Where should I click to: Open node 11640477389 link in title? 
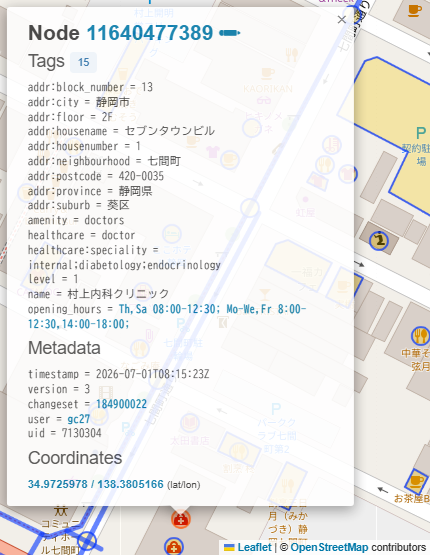coord(150,33)
